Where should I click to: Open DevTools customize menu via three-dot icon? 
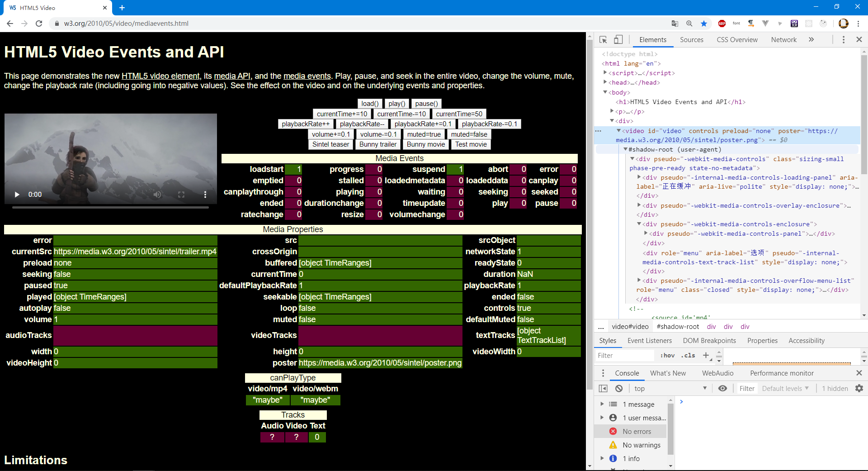click(x=843, y=39)
